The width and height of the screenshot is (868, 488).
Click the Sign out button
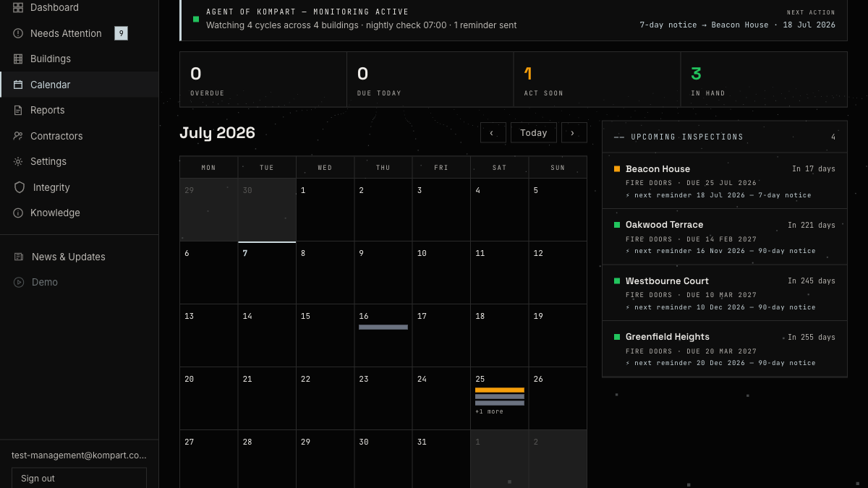tap(79, 478)
